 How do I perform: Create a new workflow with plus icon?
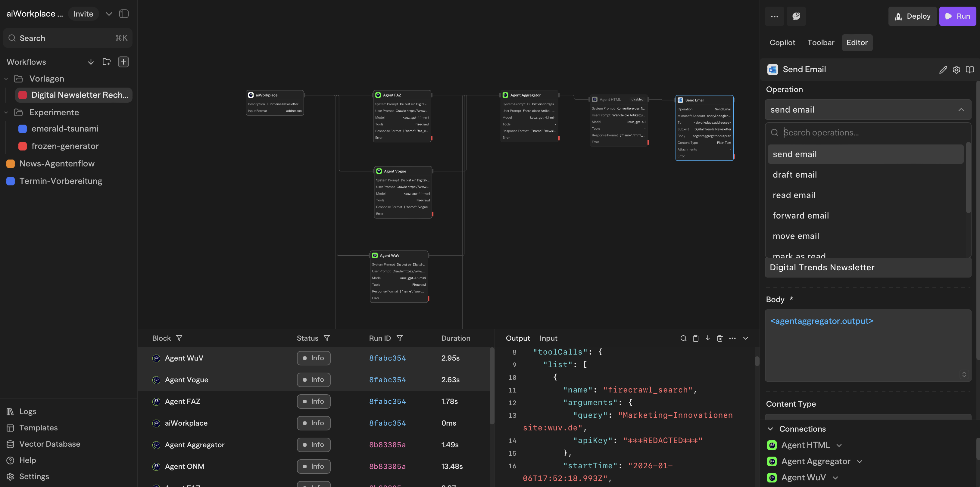coord(123,62)
